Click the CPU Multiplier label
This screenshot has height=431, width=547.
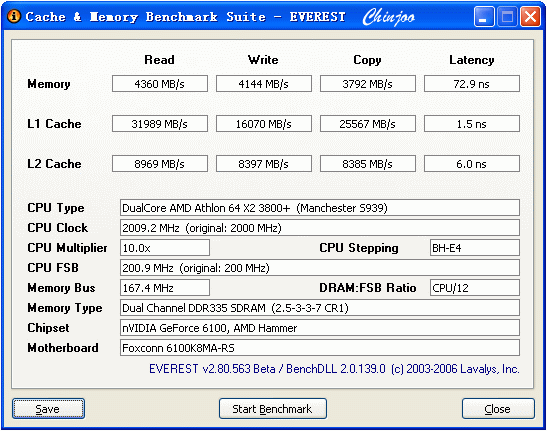coord(67,248)
